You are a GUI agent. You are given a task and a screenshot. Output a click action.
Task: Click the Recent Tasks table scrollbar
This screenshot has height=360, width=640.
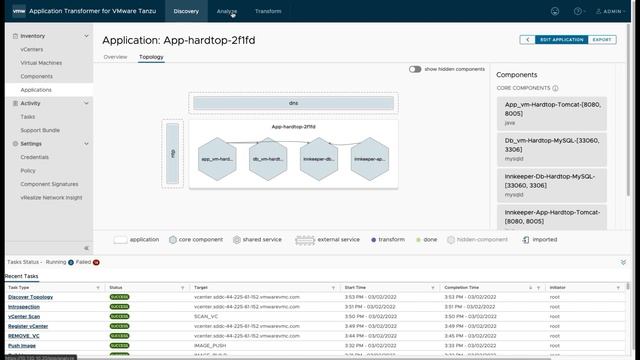click(628, 286)
